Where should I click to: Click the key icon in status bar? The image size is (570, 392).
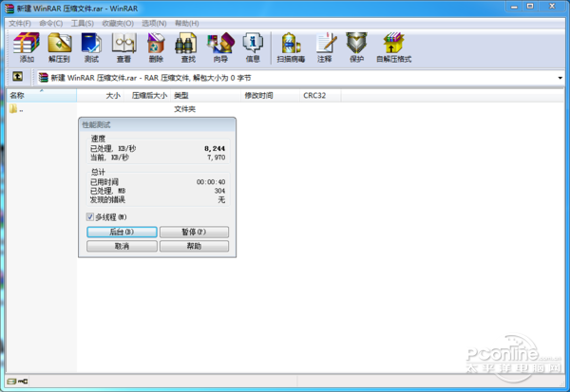tap(23, 382)
